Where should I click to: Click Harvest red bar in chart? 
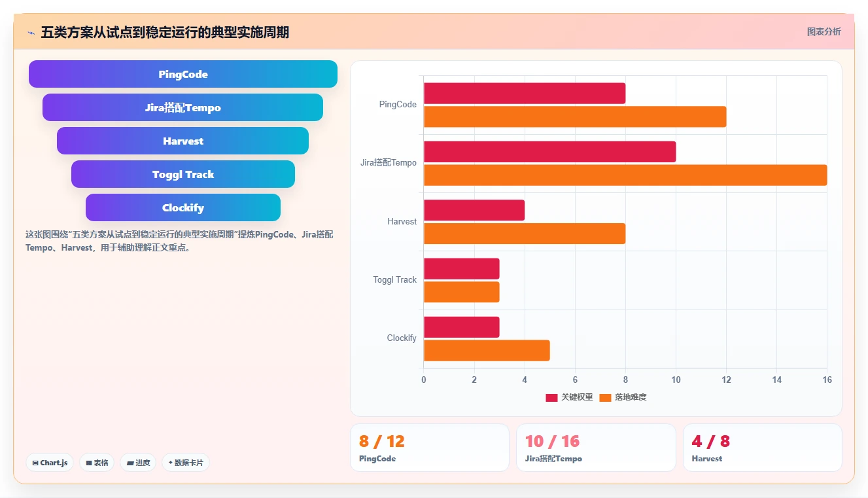[474, 210]
